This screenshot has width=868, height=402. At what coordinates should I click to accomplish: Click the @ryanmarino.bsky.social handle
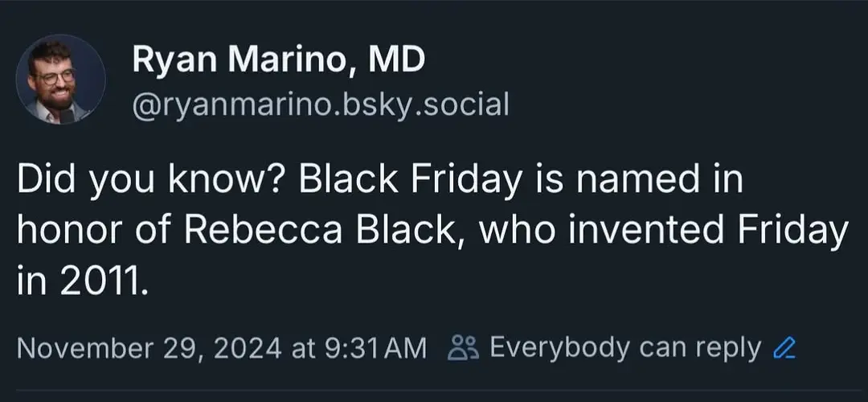(320, 104)
